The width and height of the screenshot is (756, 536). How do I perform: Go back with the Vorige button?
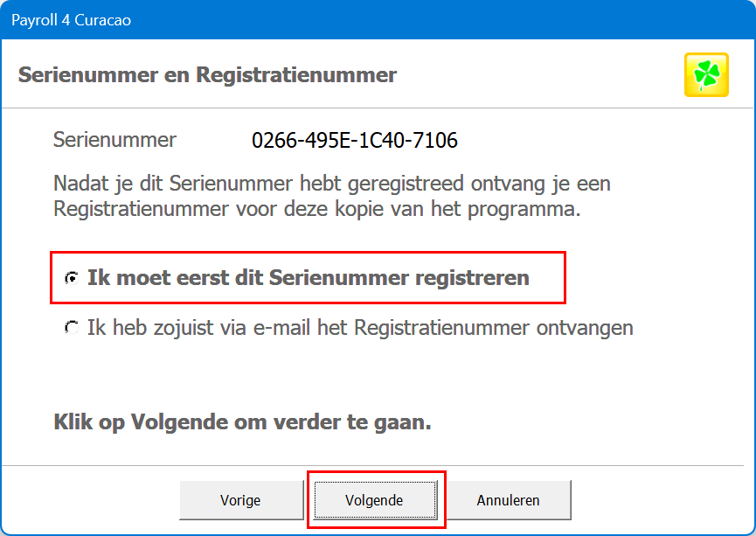point(240,500)
